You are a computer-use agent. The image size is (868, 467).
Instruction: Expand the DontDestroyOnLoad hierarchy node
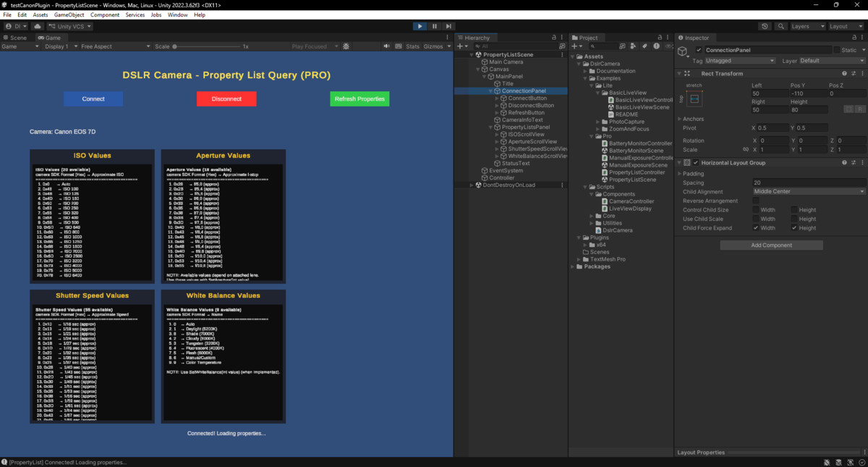pos(472,185)
